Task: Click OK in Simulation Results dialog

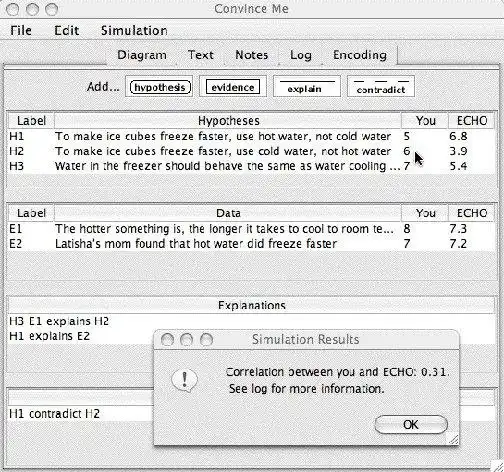Action: pyautogui.click(x=411, y=424)
